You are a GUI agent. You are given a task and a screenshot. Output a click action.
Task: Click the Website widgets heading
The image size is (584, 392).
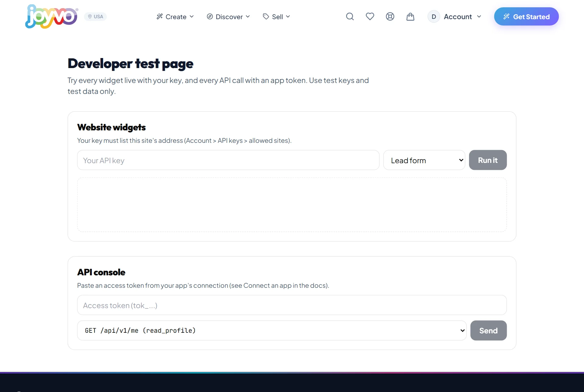pyautogui.click(x=111, y=127)
